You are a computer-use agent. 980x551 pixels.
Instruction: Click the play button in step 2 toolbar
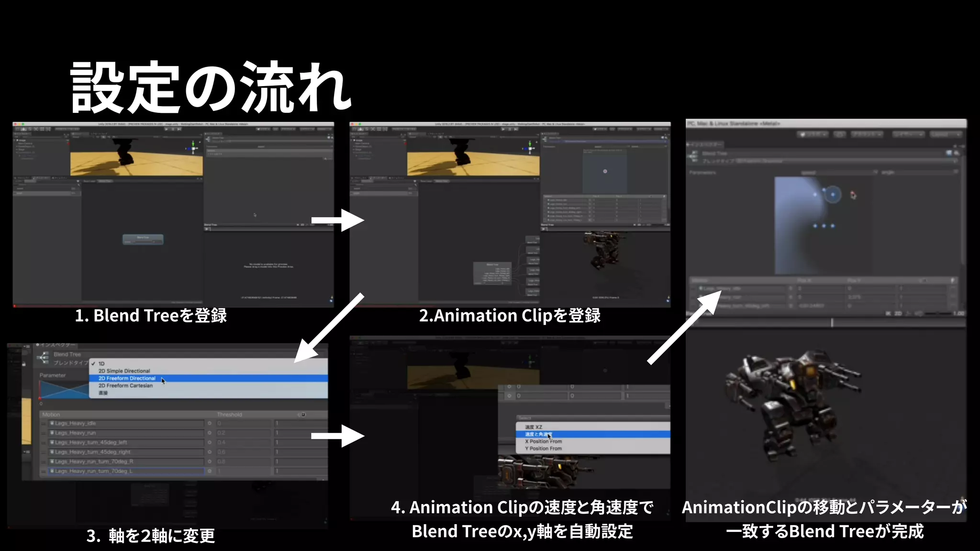point(504,129)
